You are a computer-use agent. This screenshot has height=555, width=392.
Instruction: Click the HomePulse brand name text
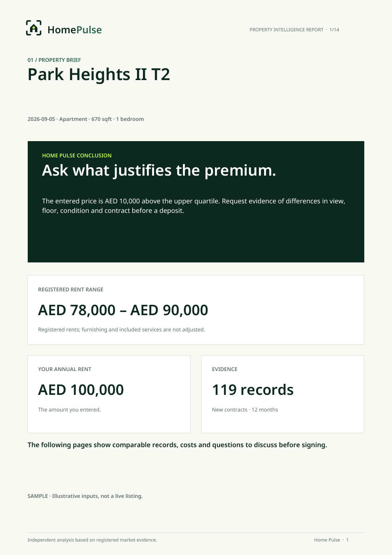pos(74,30)
